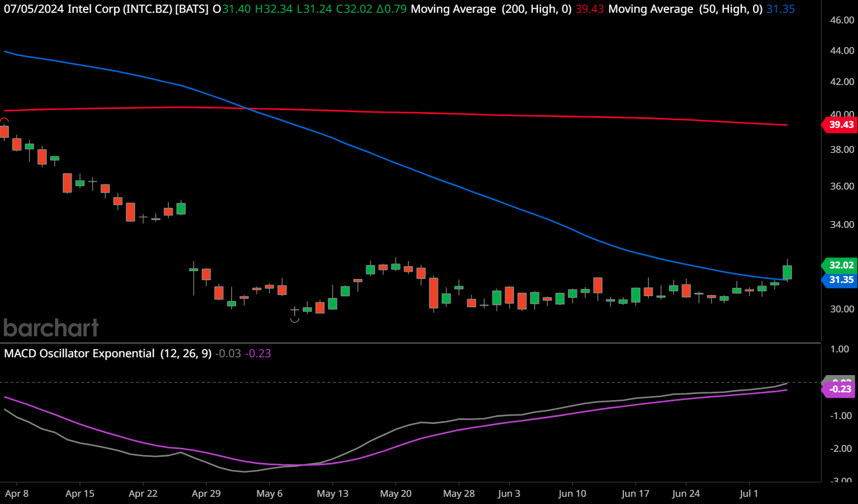Click the 1.00 label on the MACD axis

coord(840,349)
